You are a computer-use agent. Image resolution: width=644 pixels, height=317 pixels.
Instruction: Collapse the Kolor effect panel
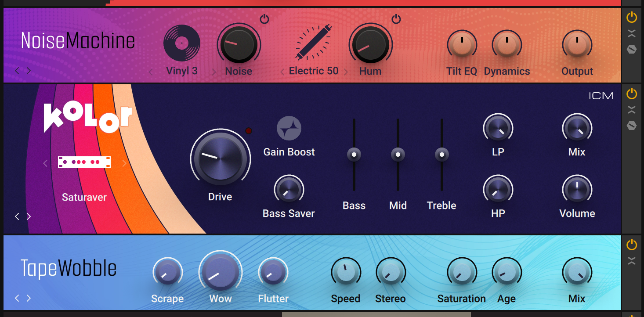[631, 110]
